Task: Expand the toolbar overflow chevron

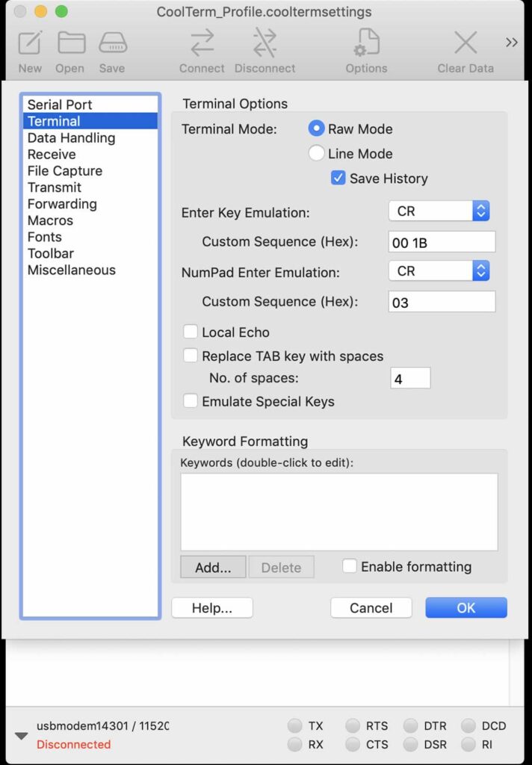Action: 512,43
